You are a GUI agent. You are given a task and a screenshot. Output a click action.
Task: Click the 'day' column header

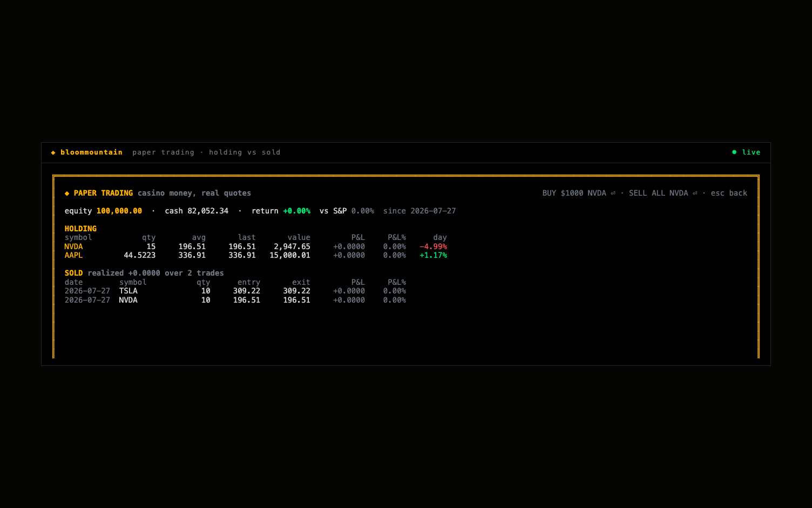[440, 238]
